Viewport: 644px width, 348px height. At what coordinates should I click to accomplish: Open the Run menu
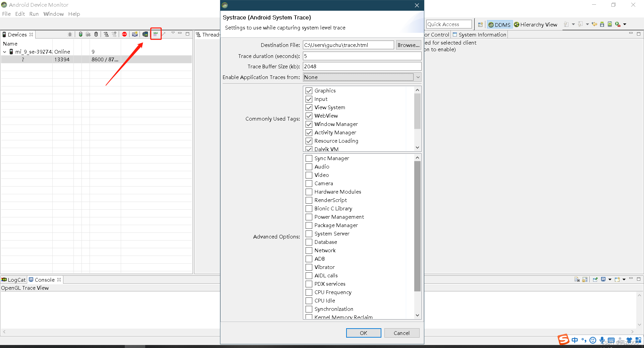coord(34,14)
